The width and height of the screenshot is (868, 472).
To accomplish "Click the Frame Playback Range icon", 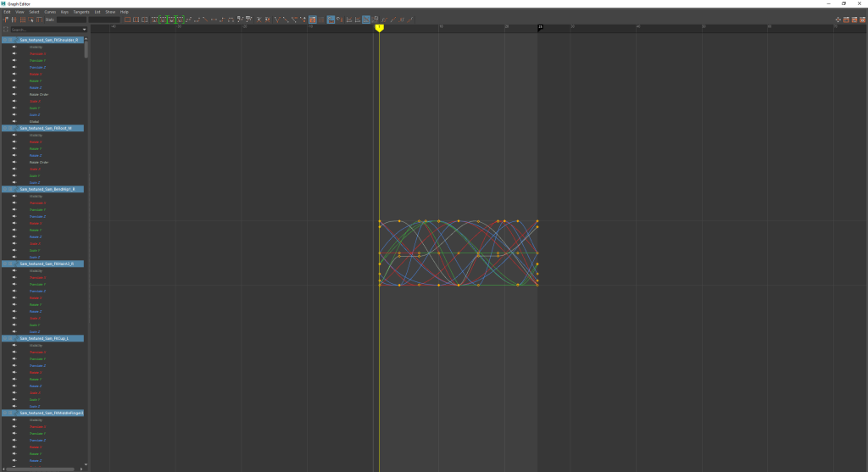I will pyautogui.click(x=136, y=19).
